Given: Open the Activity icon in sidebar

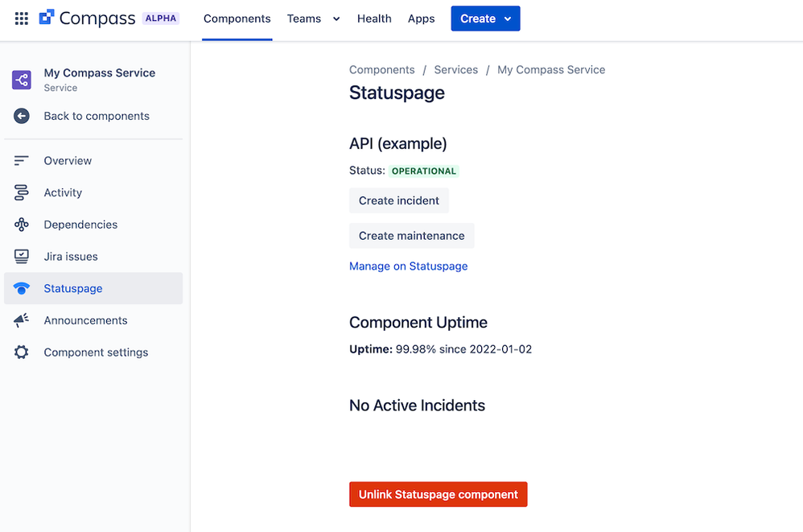Looking at the screenshot, I should click(22, 192).
